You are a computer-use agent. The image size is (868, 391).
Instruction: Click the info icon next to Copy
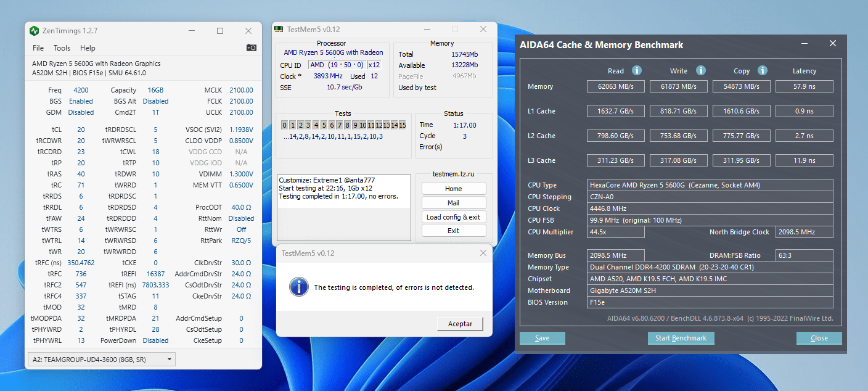click(x=763, y=70)
